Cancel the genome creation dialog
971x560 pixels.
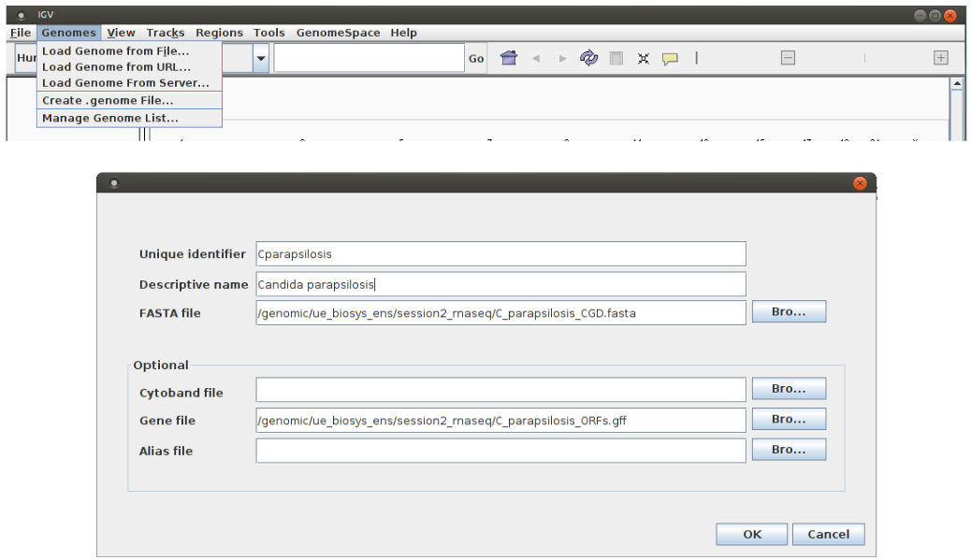[x=828, y=535]
